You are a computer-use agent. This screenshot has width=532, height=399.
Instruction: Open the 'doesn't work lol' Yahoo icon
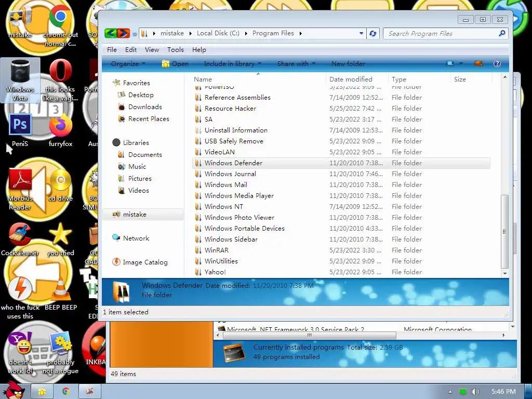[20, 353]
